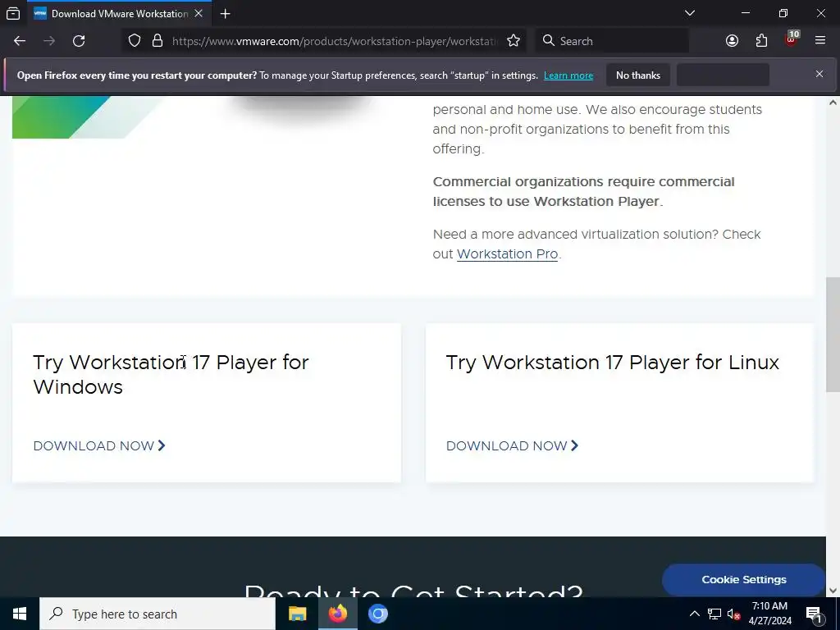Click the dark button beside No thanks
Viewport: 840px width, 630px height.
[723, 75]
